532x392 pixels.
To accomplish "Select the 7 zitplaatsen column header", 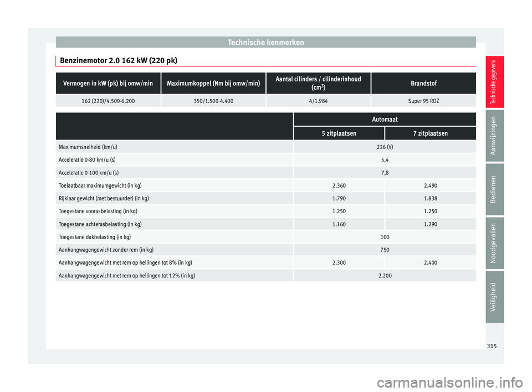I will point(430,133).
